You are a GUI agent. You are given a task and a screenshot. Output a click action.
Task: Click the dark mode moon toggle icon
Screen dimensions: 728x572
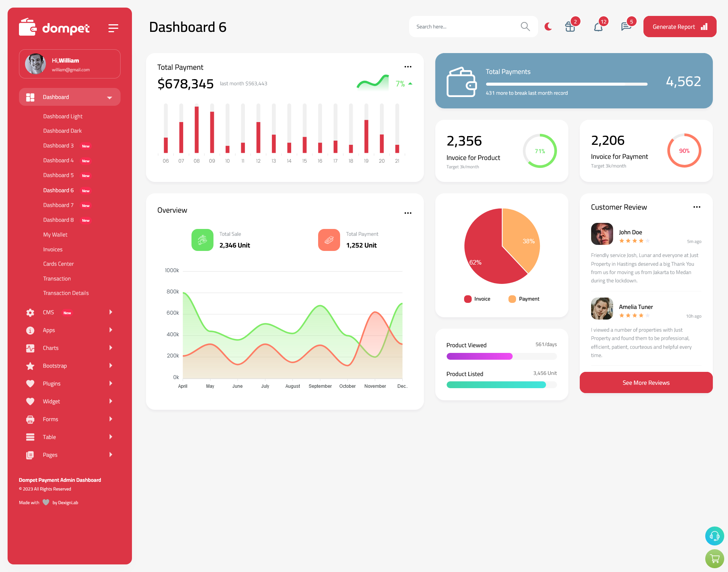548,26
